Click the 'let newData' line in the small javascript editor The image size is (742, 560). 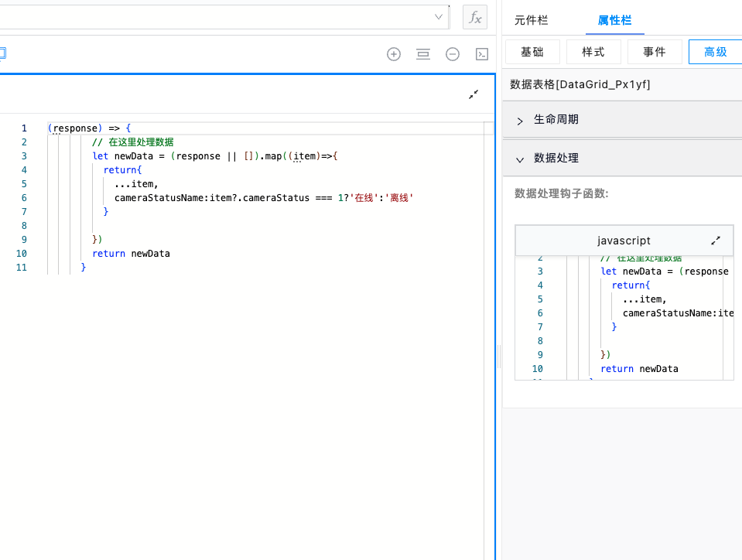coord(665,271)
